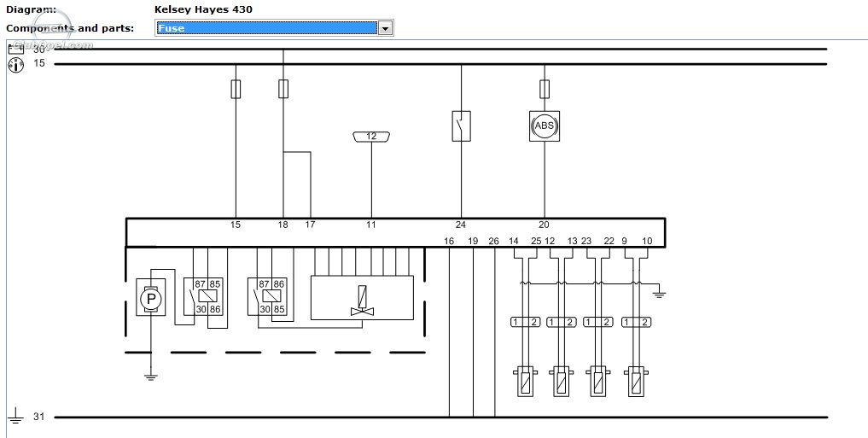Select the 1-2 connector under pins 14 and 25
The width and height of the screenshot is (868, 438).
(525, 322)
